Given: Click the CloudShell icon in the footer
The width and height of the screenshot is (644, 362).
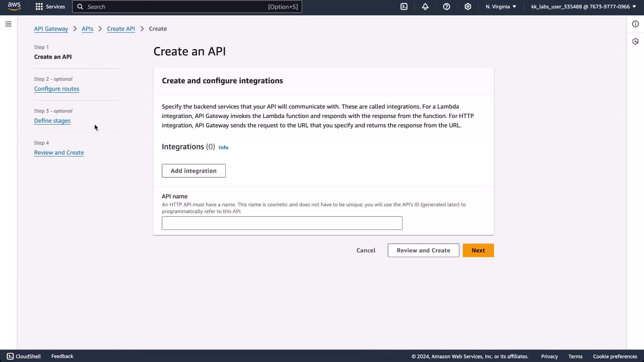Looking at the screenshot, I should click(10, 356).
